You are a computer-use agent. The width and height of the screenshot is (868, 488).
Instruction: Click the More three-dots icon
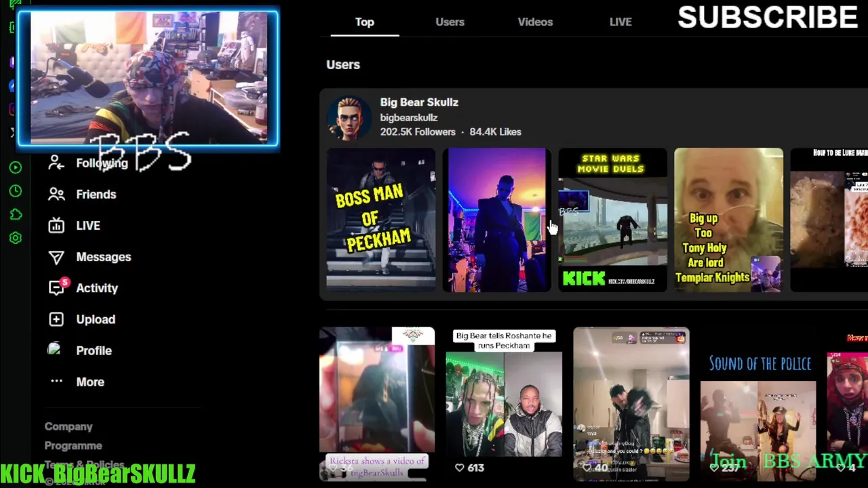(x=56, y=382)
